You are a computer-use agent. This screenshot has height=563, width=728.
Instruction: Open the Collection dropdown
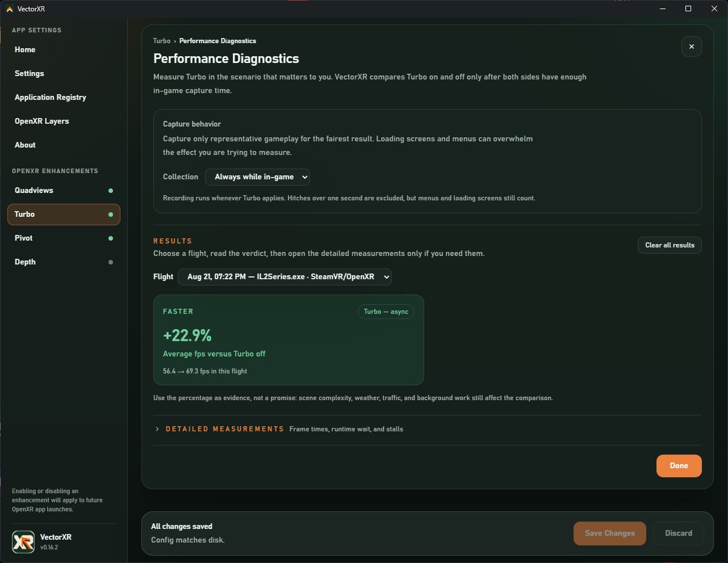[x=257, y=177]
